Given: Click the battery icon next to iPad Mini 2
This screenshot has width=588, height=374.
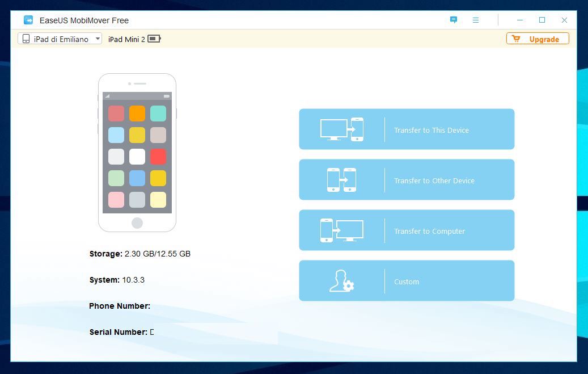Looking at the screenshot, I should [154, 39].
